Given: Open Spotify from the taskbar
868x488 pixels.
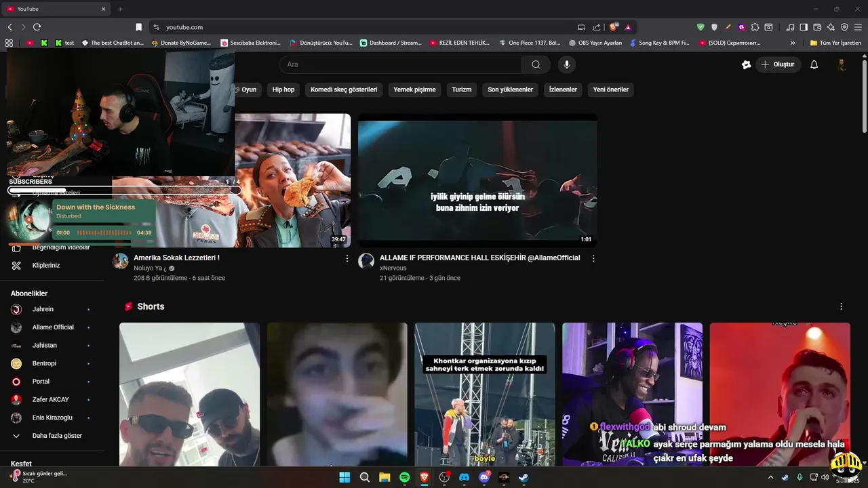Looking at the screenshot, I should (x=404, y=477).
